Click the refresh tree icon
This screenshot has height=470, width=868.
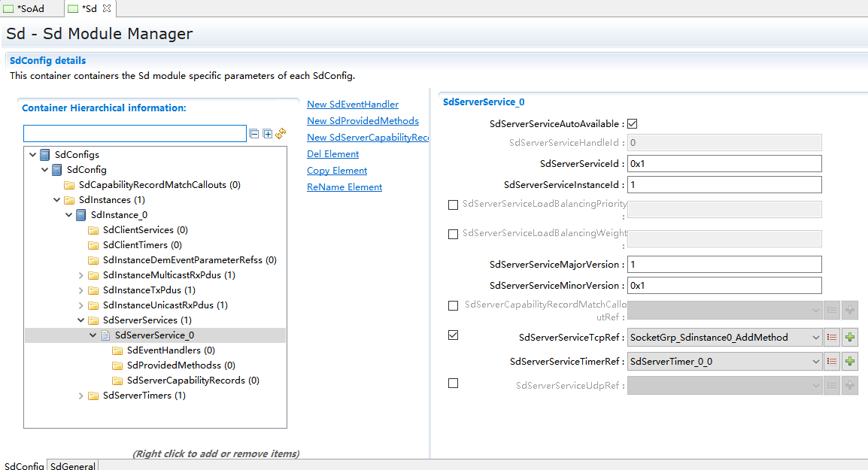[281, 134]
